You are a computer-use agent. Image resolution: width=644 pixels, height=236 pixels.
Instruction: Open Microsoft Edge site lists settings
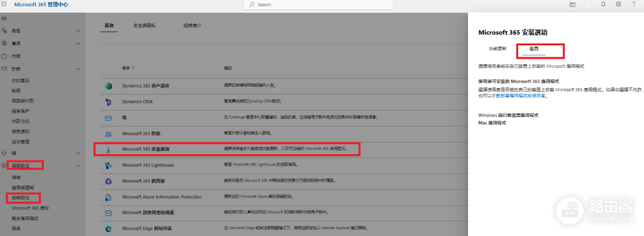[x=147, y=228]
